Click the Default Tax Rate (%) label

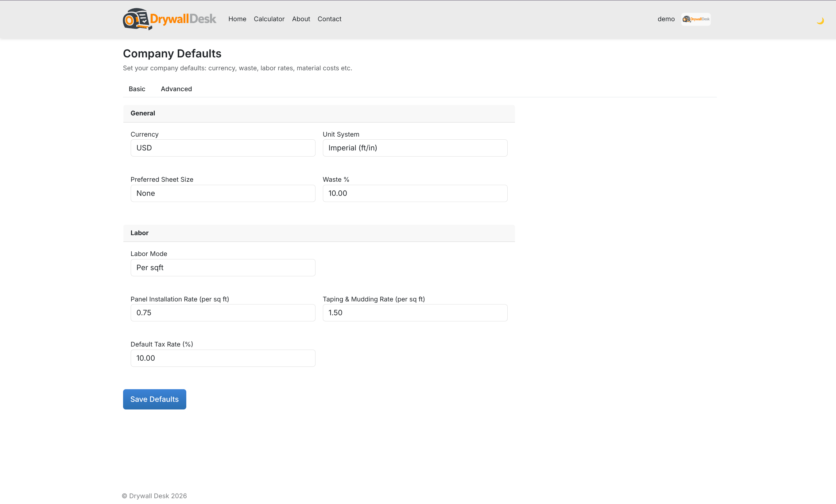tap(161, 344)
